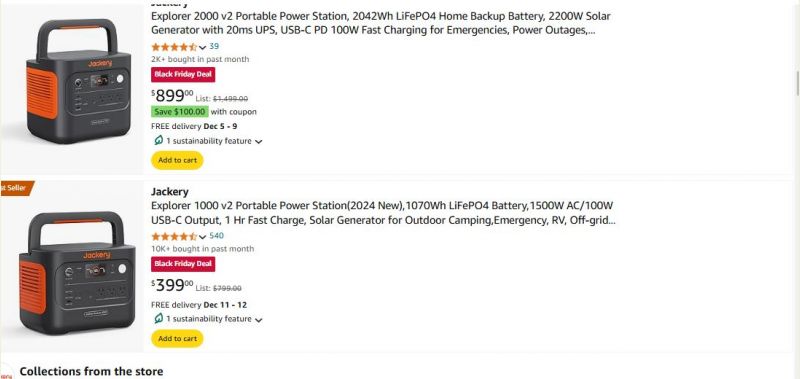Open the 540 reviews link
Viewport: 800px width, 379px height.
[216, 236]
